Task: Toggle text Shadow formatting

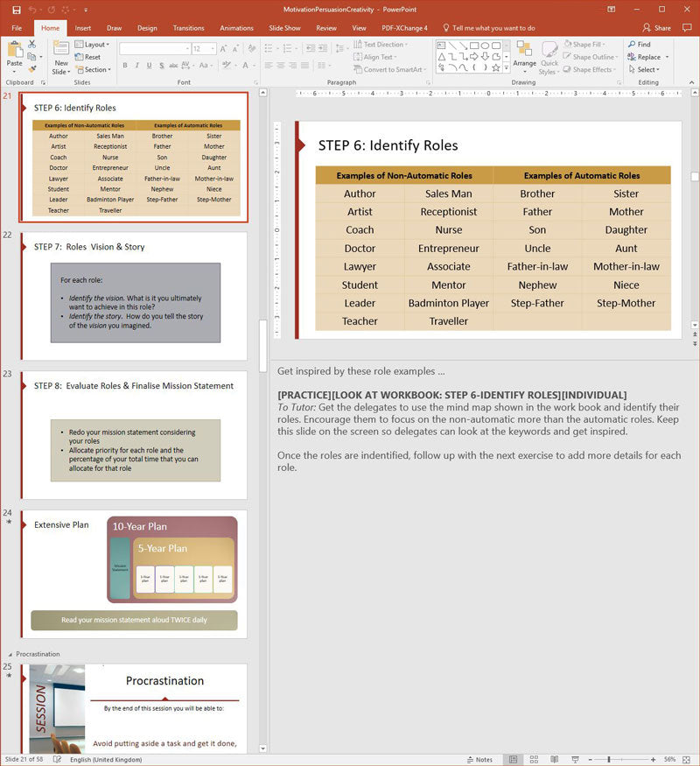Action: (161, 65)
